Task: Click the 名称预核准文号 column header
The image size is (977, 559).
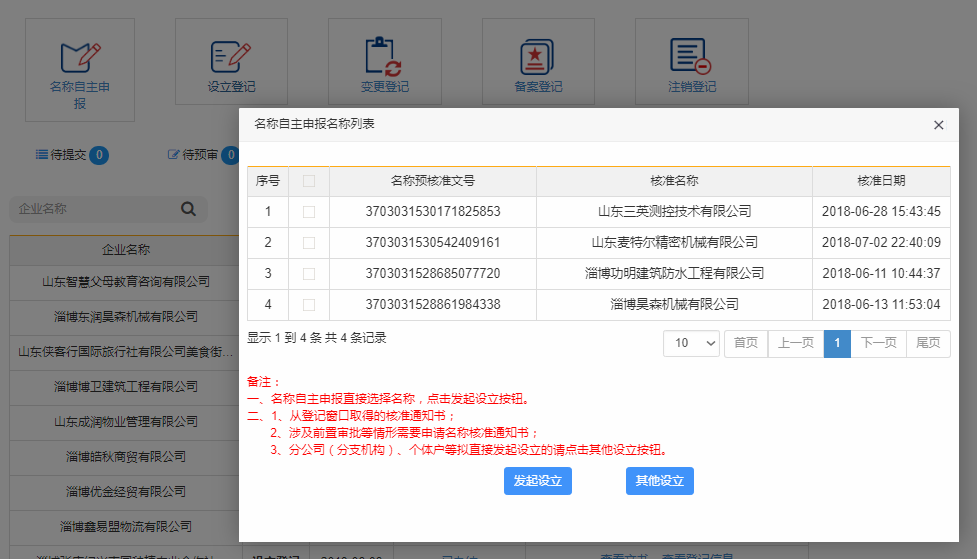Action: [x=433, y=181]
